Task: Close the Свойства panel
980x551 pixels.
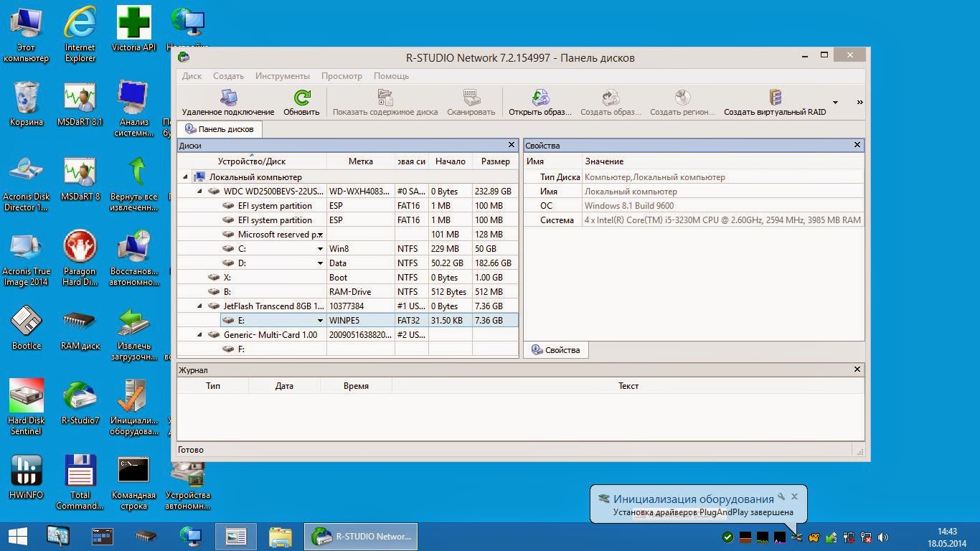Action: click(x=857, y=145)
